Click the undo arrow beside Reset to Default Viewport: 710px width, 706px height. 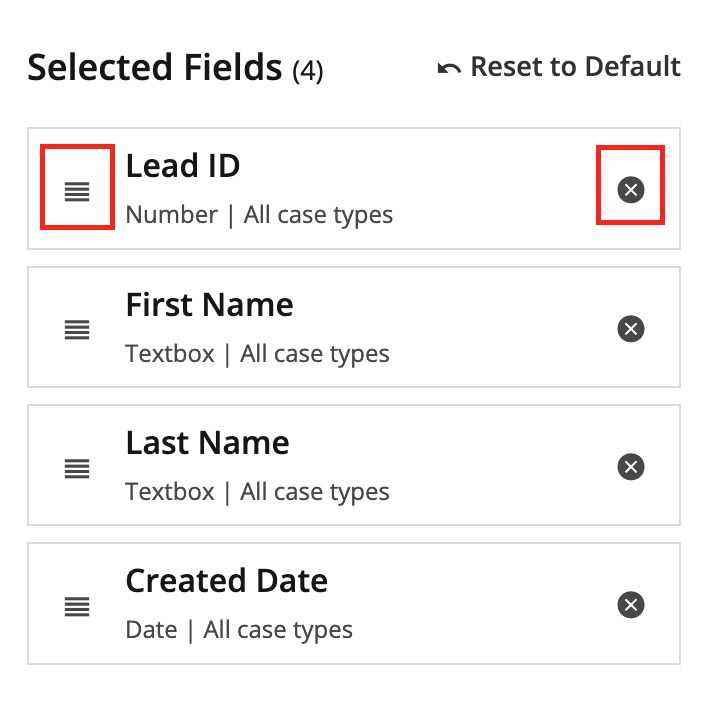tap(449, 68)
